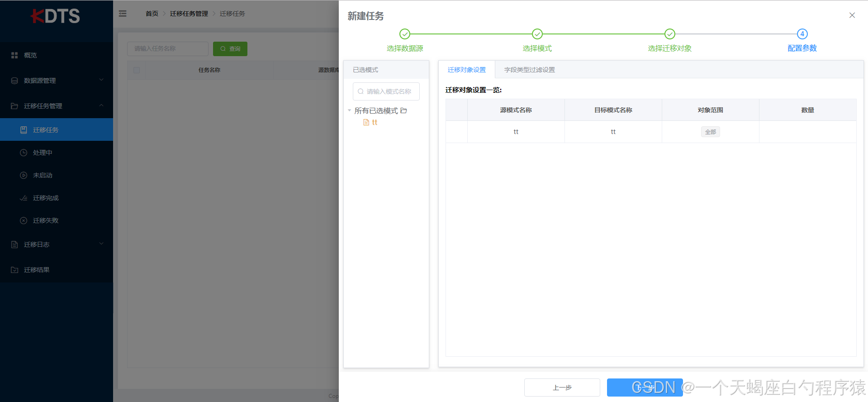Click step three 选择迁移对象 check icon
The width and height of the screenshot is (868, 402).
pyautogui.click(x=670, y=34)
